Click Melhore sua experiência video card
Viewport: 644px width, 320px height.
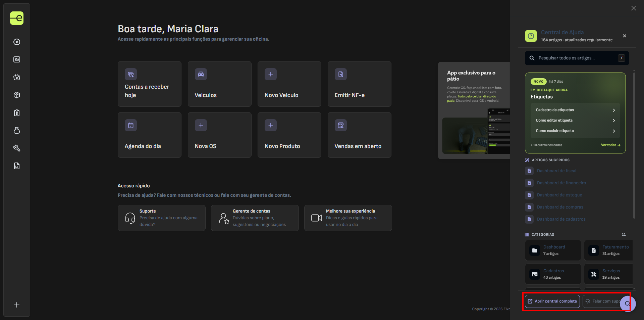[x=348, y=218]
